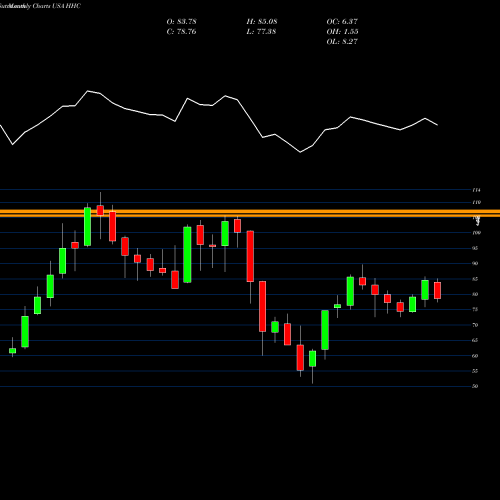
Task: Select the low price value L: 77.38
Action: pyautogui.click(x=261, y=32)
